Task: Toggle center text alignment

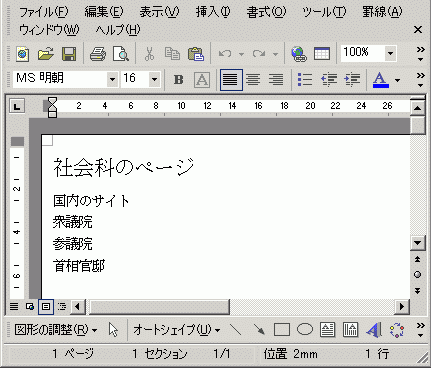Action: (x=253, y=80)
